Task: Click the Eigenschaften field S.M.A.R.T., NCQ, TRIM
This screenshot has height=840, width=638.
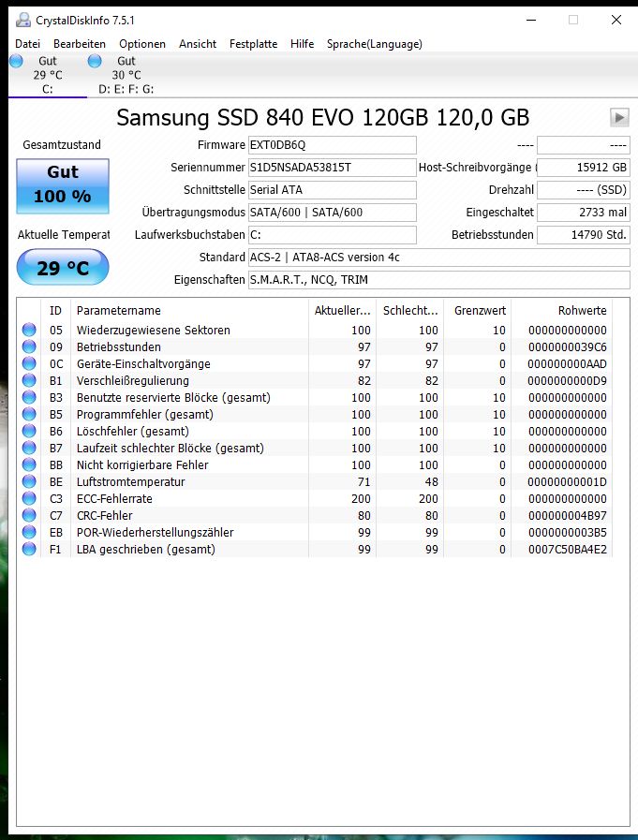Action: coord(438,280)
